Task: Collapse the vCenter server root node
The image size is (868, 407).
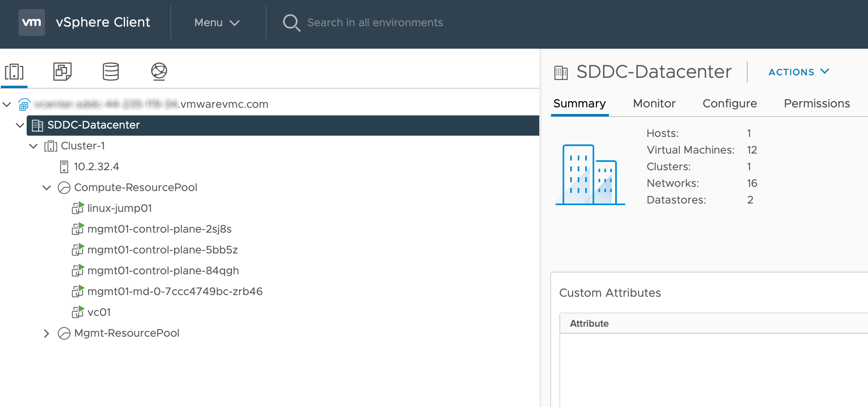Action: pos(7,104)
